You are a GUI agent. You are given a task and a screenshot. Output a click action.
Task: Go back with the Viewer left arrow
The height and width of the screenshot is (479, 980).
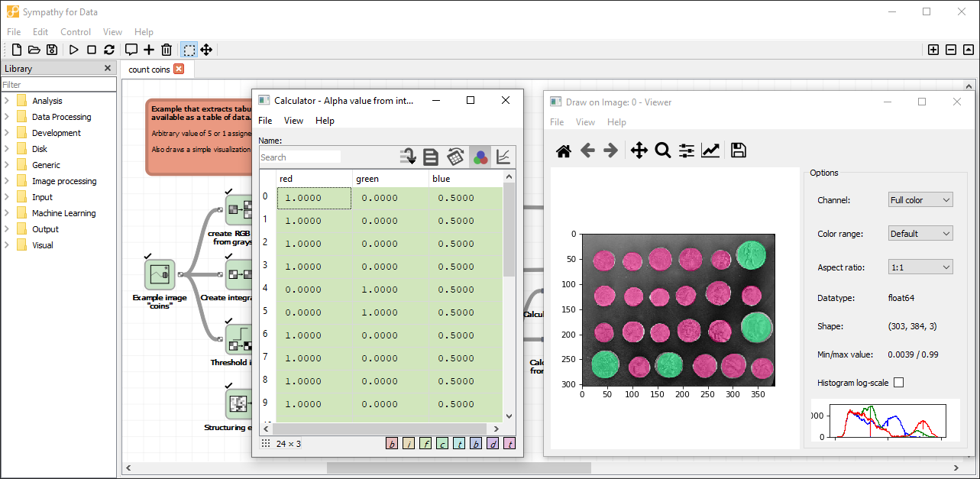(587, 150)
